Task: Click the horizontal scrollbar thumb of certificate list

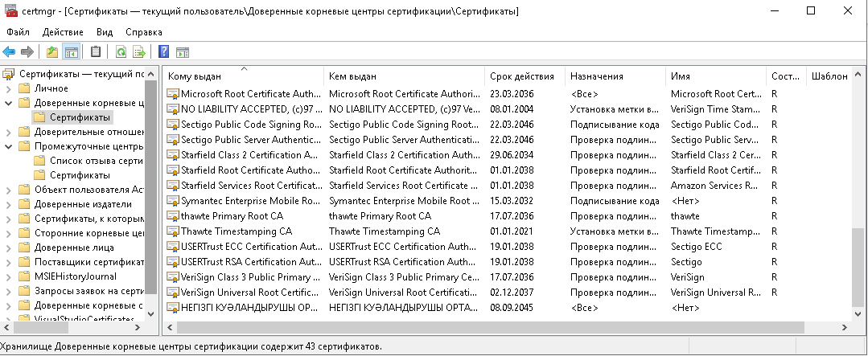Action: point(491,327)
